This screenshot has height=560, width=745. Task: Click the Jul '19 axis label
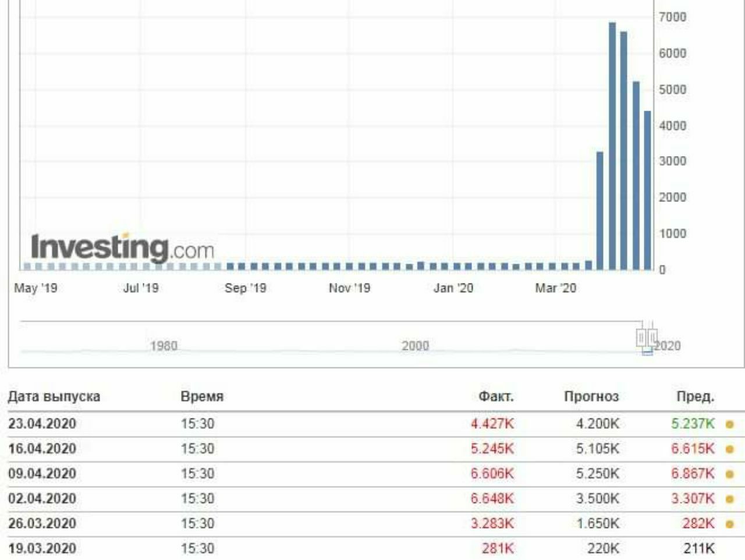(141, 288)
